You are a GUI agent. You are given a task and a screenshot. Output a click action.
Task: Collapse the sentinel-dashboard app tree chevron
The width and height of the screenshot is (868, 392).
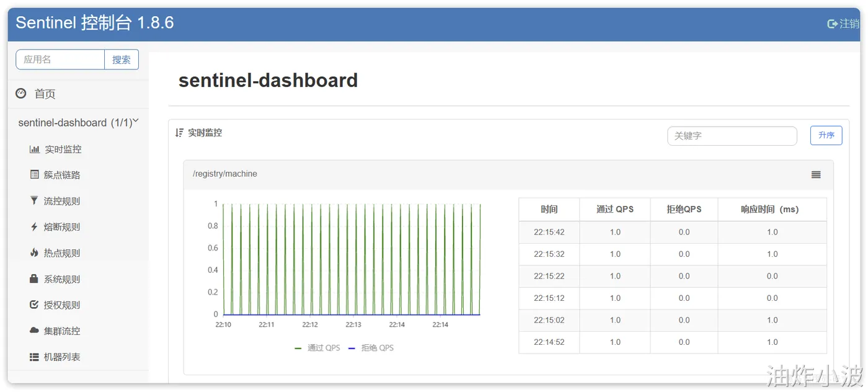(136, 122)
